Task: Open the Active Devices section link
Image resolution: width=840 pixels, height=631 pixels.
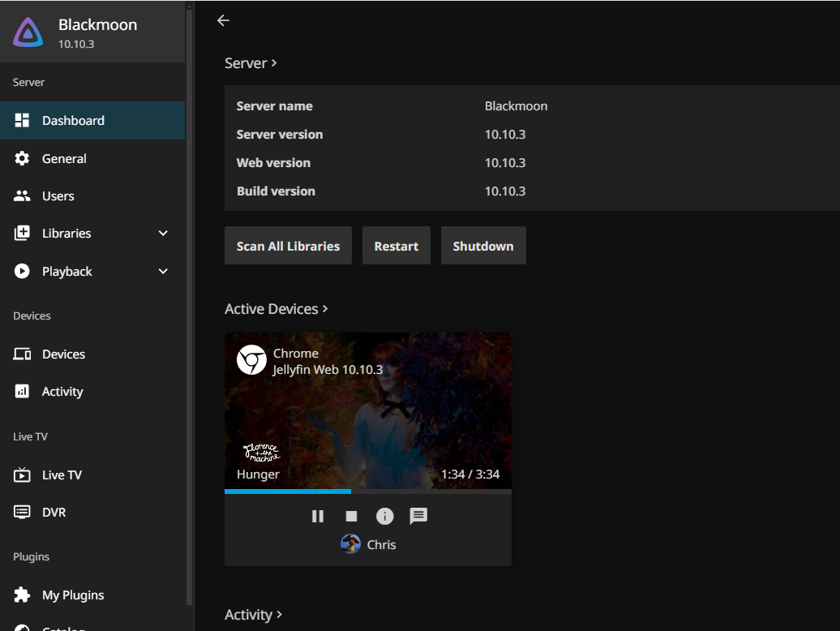Action: pos(276,309)
